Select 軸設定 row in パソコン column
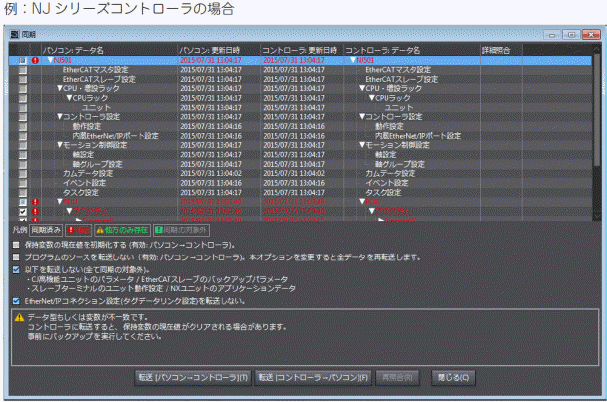 (x=83, y=155)
